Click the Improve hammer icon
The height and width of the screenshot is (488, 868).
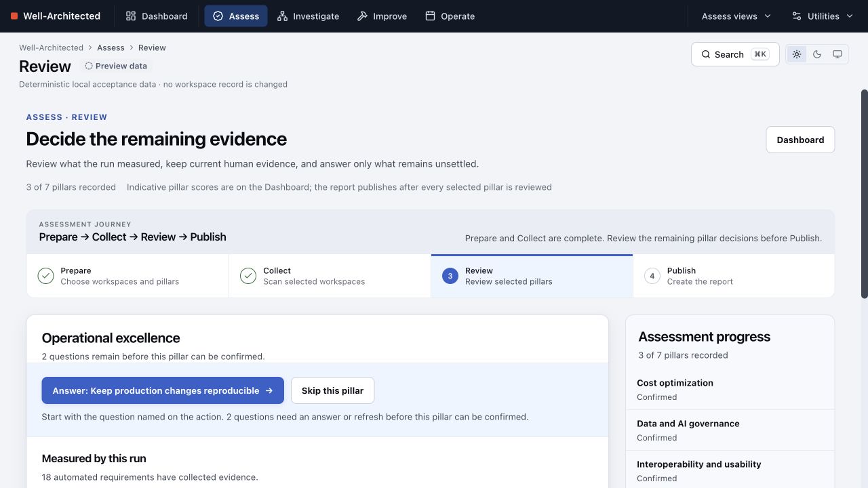362,16
